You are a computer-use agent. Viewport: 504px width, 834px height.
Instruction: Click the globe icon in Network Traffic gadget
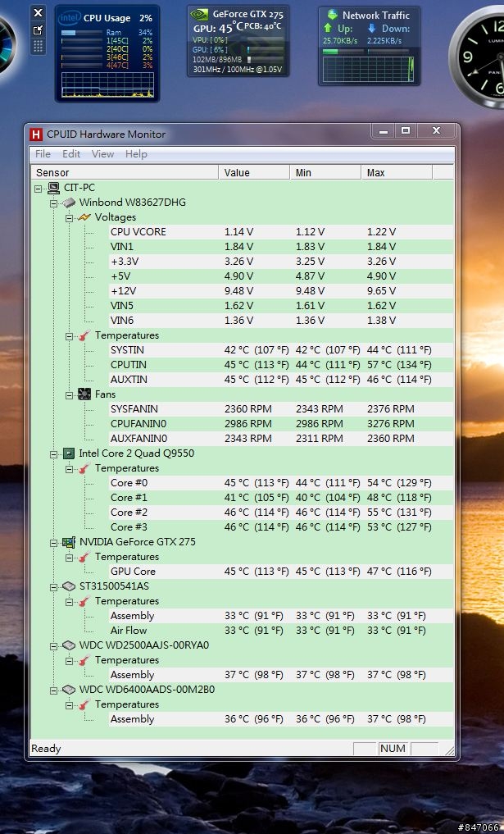pyautogui.click(x=332, y=15)
